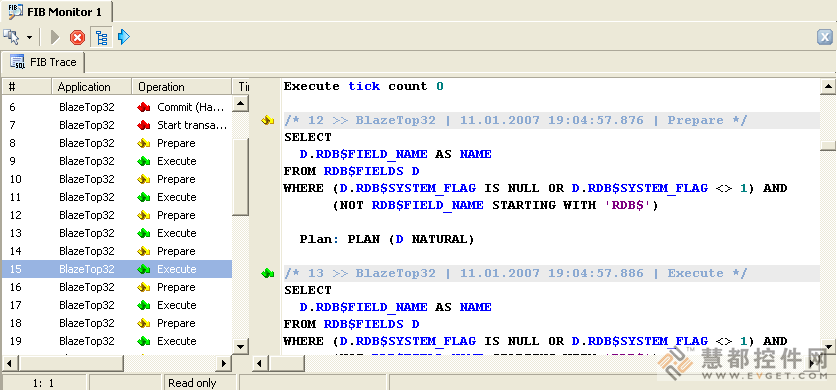Select highlighted row 15 Execute
The image size is (837, 391).
pos(117,269)
